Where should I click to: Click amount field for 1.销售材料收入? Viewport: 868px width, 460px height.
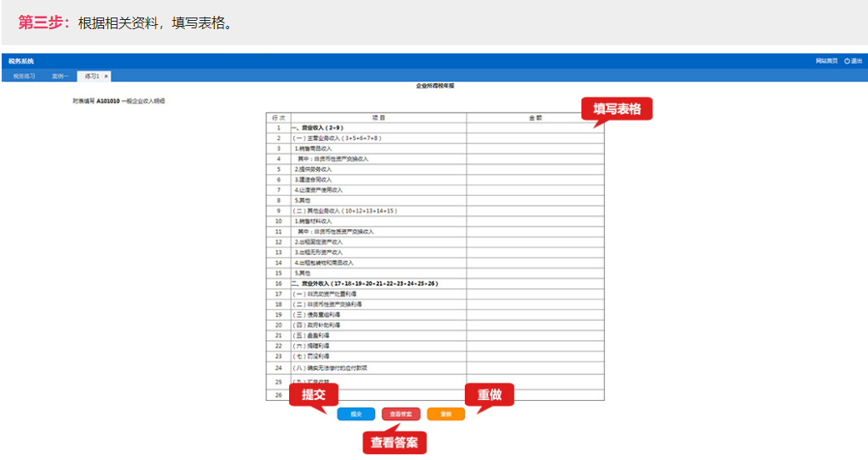[536, 222]
